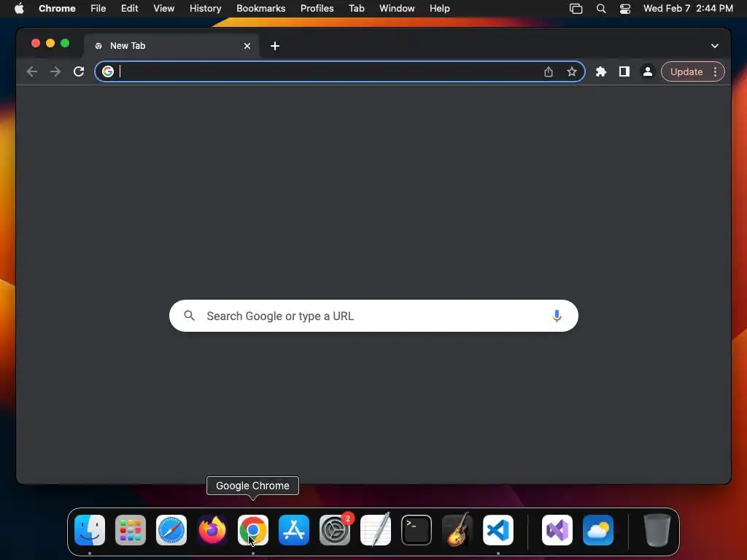The width and height of the screenshot is (747, 560).
Task: Open Visual Studio from the Dock
Action: (557, 530)
